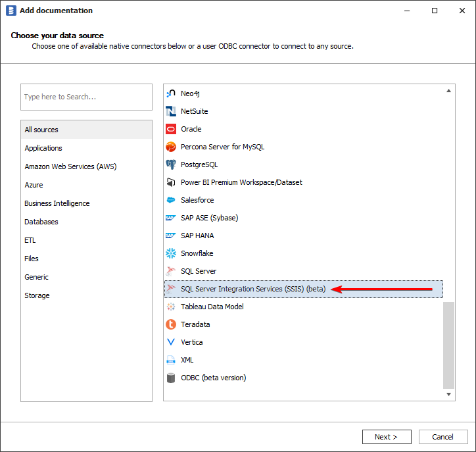Switch to the Business Intelligence category
Image resolution: width=476 pixels, height=452 pixels.
pyautogui.click(x=57, y=203)
